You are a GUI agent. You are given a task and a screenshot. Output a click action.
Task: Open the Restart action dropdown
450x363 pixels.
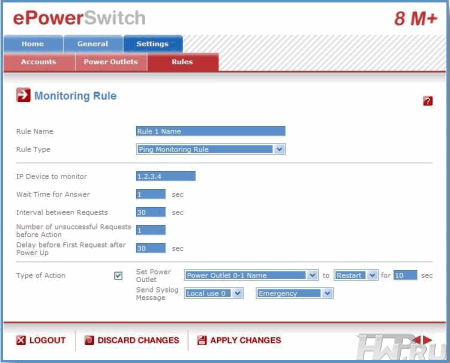click(x=356, y=275)
